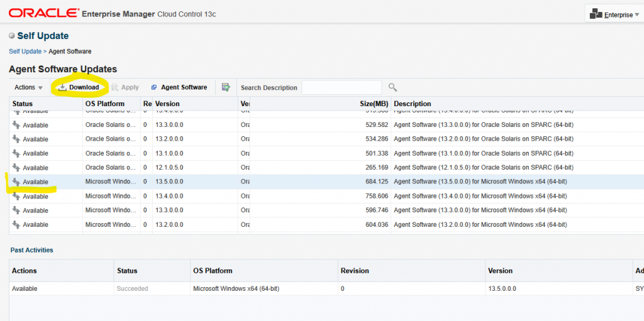Click status icon of Solaris 13.3.0.0.0 row
Image resolution: width=644 pixels, height=321 pixels.
pyautogui.click(x=16, y=125)
